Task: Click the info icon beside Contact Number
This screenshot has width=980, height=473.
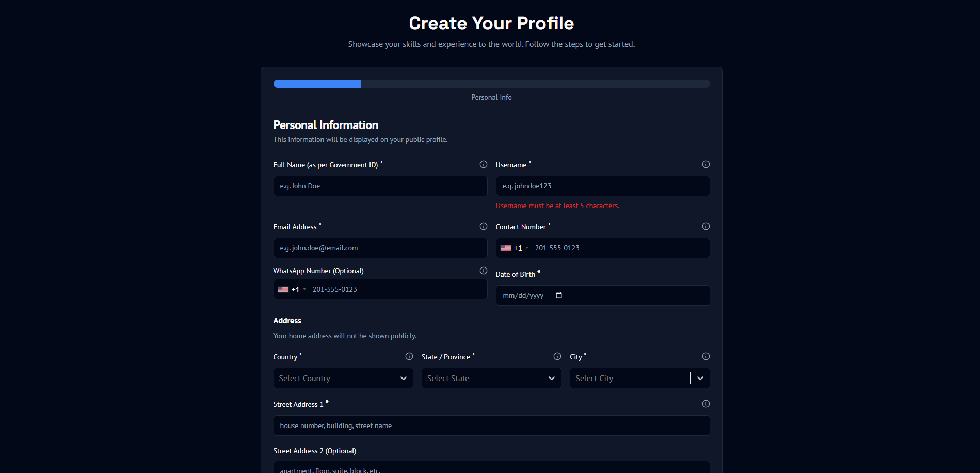Action: (705, 226)
